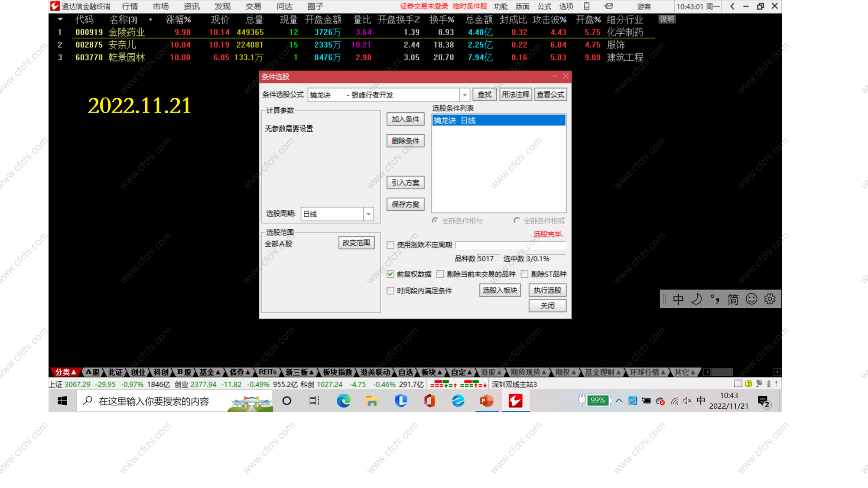This screenshot has width=868, height=488.
Task: Click 执行选股 button
Action: pos(547,290)
